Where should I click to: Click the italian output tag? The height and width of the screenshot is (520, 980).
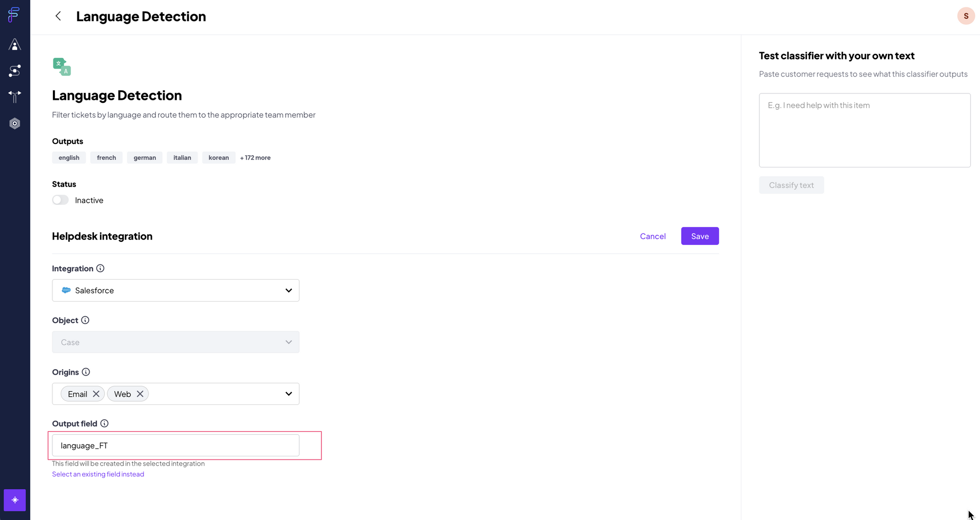[182, 158]
